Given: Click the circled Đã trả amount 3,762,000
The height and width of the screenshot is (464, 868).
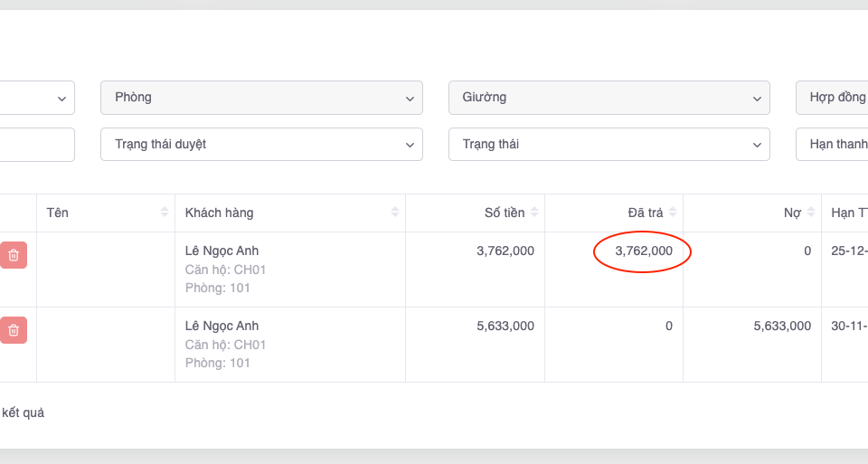Looking at the screenshot, I should [x=643, y=251].
